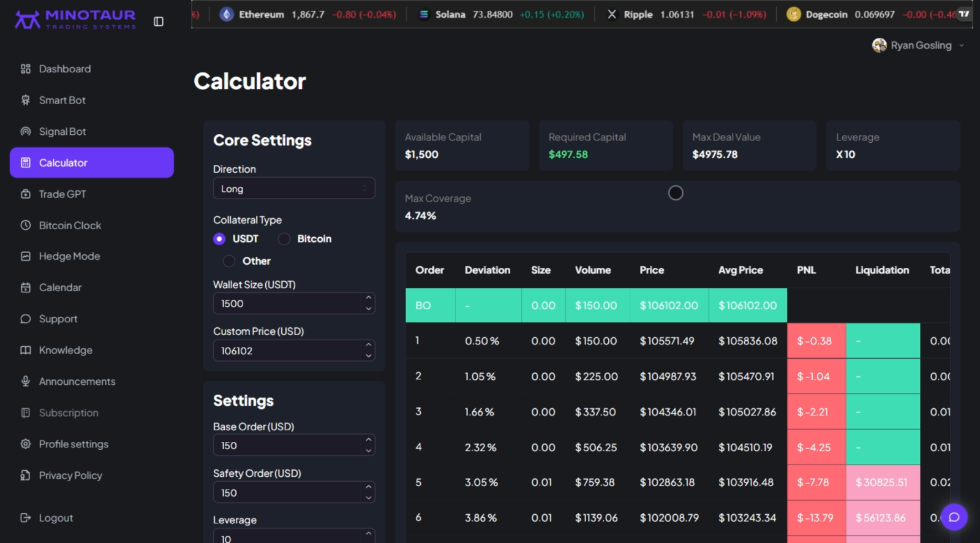Image resolution: width=980 pixels, height=543 pixels.
Task: Select Other collateral type
Action: (x=229, y=261)
